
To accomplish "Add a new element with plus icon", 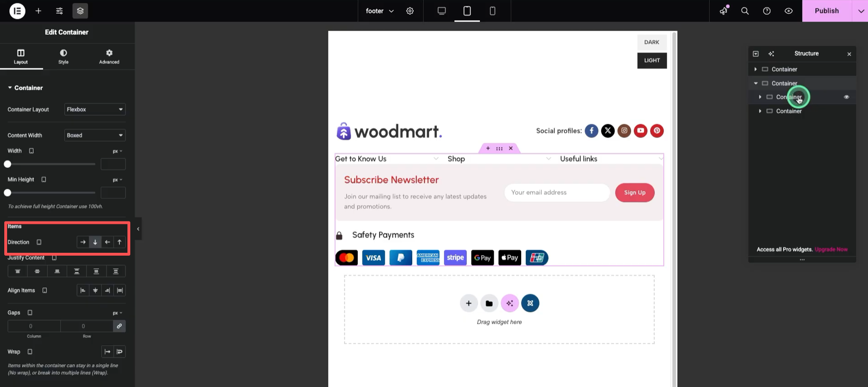I will (x=38, y=11).
